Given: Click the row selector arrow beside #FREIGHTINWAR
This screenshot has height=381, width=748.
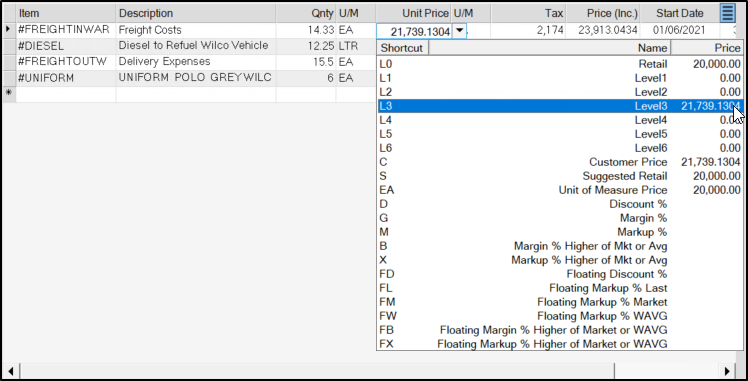Looking at the screenshot, I should tap(8, 30).
